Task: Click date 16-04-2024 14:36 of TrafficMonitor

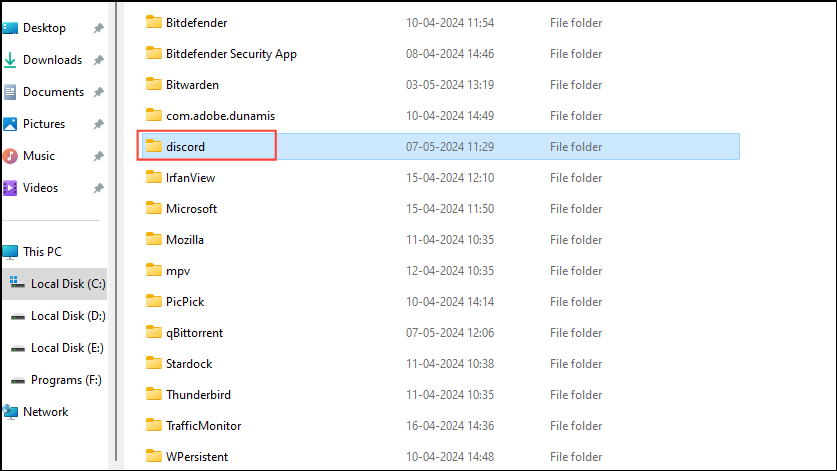Action: click(449, 426)
